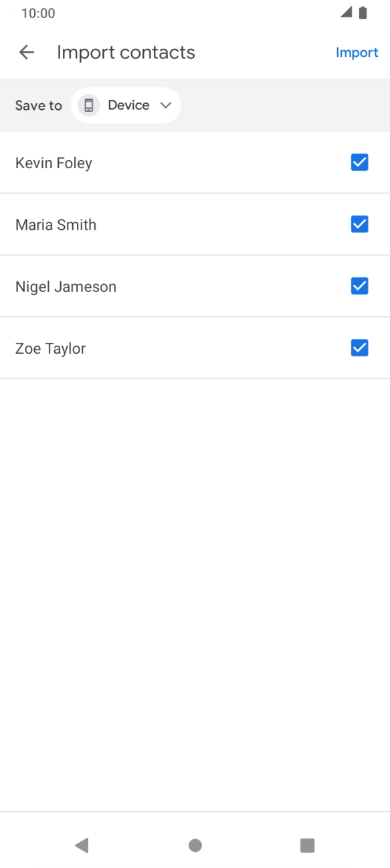Expand the Device chooser chevron

(165, 104)
